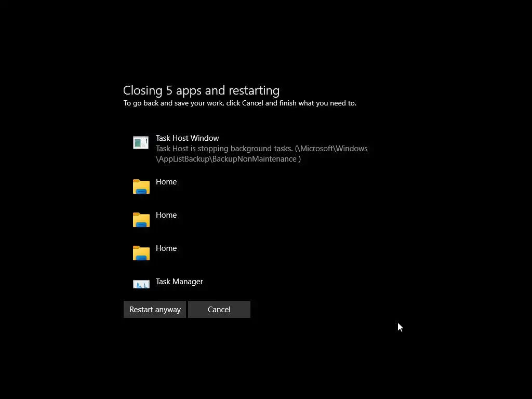Click the 'Task Host is stopping background tasks' message
Viewport: 532px width, 399px height.
coord(262,154)
